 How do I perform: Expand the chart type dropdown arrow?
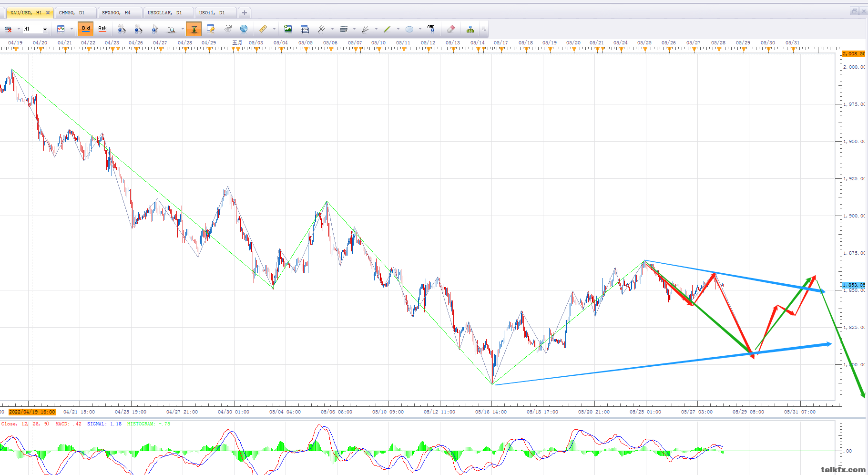[x=71, y=29]
